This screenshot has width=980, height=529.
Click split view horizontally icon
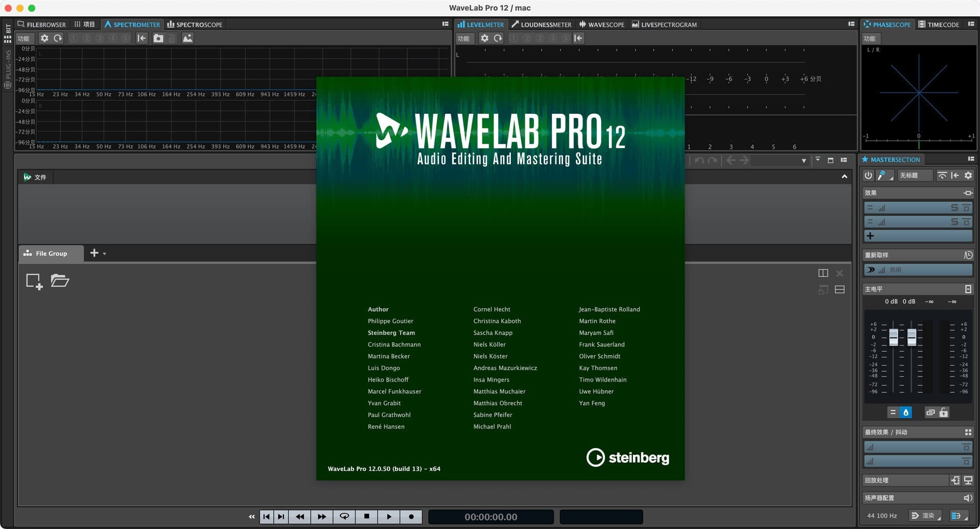pyautogui.click(x=840, y=290)
